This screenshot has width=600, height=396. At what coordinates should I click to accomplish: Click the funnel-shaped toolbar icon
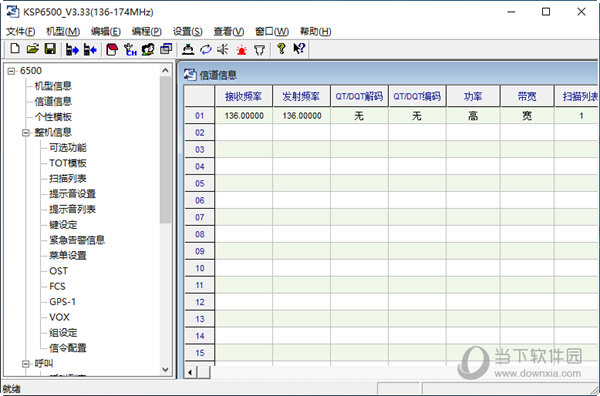tap(259, 50)
